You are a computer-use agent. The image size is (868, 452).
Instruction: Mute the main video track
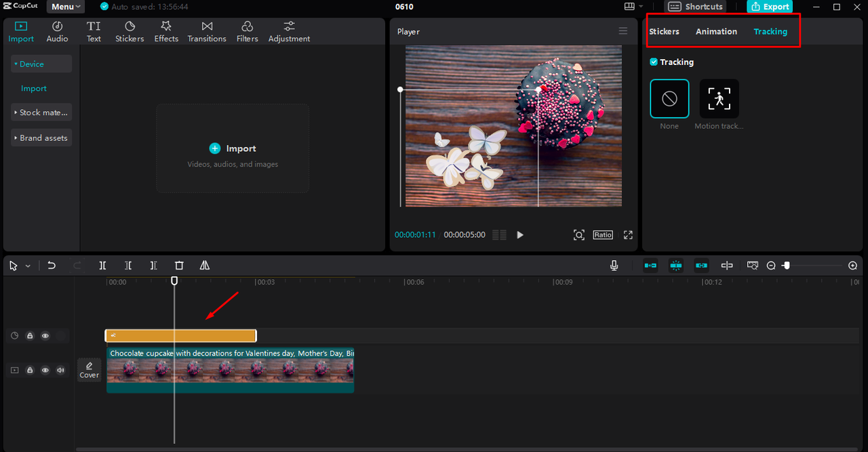coord(61,370)
